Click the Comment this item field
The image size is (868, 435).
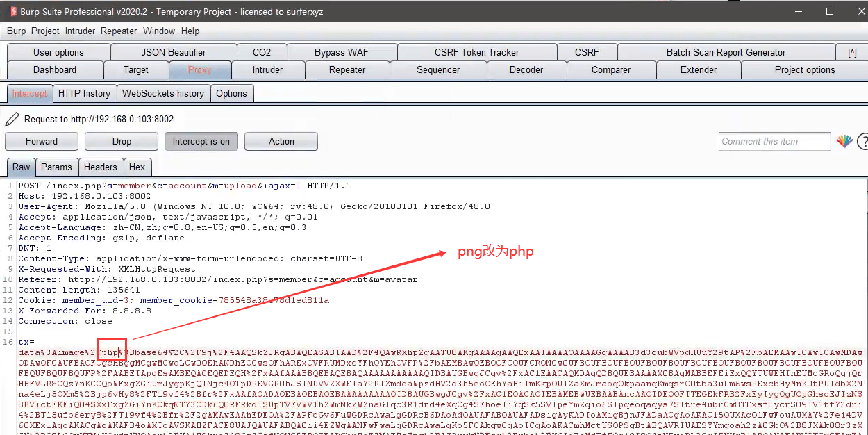coord(775,141)
